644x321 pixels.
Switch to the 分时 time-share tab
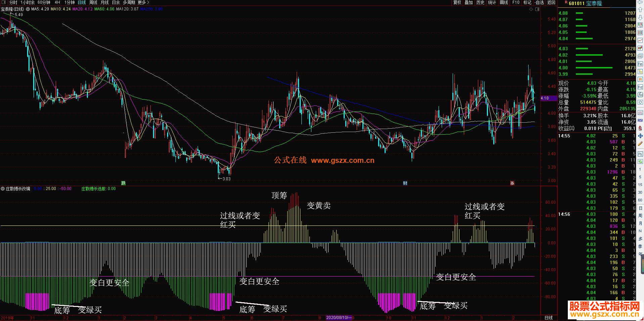[x=13, y=2]
